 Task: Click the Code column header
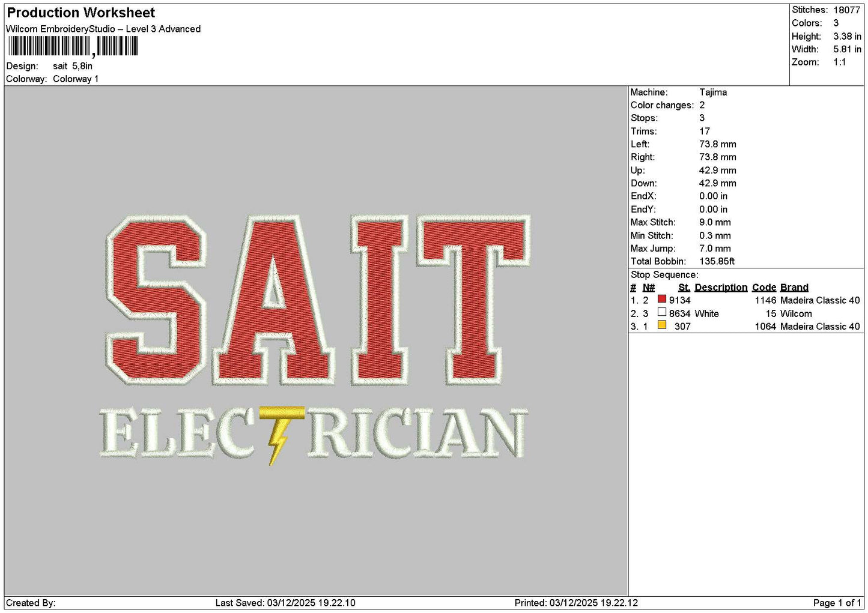[764, 288]
